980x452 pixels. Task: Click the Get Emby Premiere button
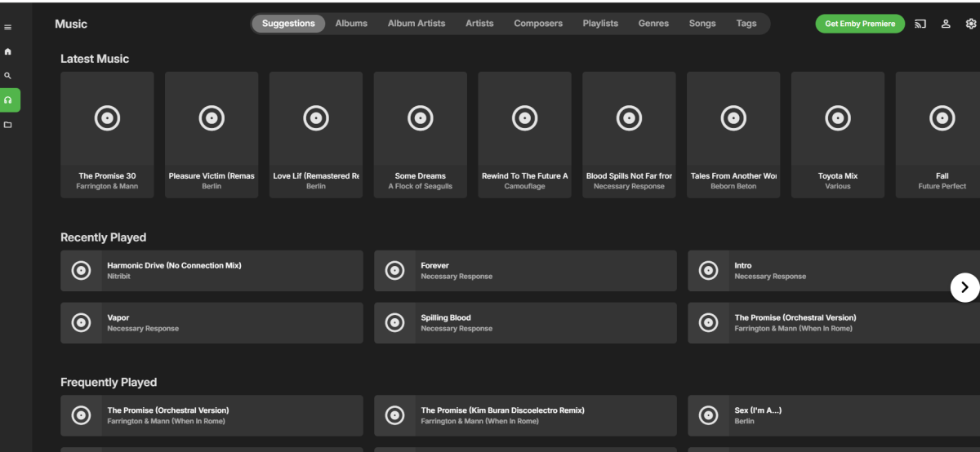(x=860, y=24)
